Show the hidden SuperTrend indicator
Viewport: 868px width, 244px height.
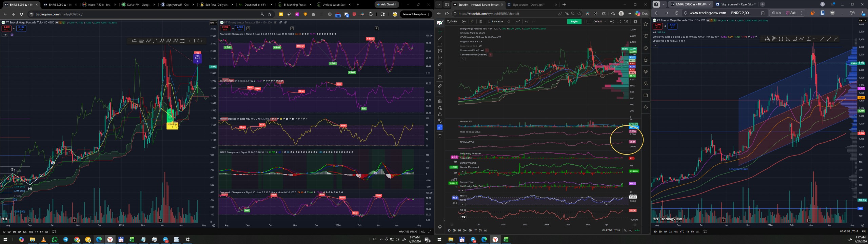[480, 46]
